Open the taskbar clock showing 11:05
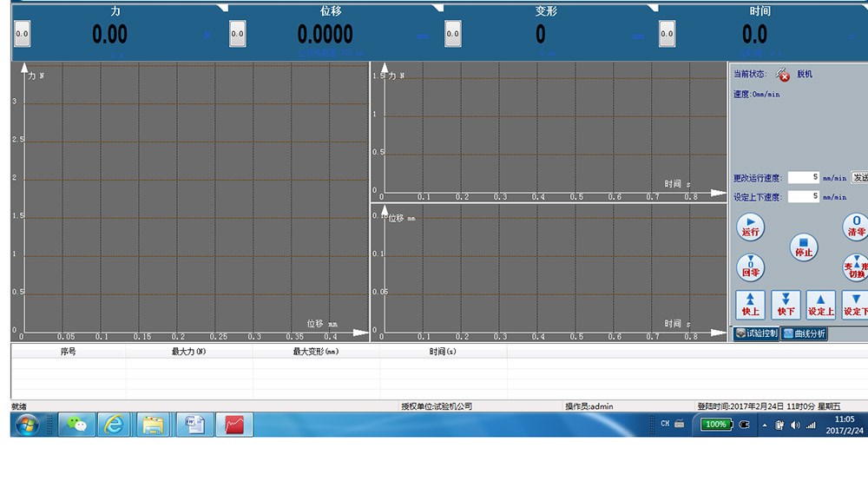Viewport: 868px width, 488px height. coord(845,425)
